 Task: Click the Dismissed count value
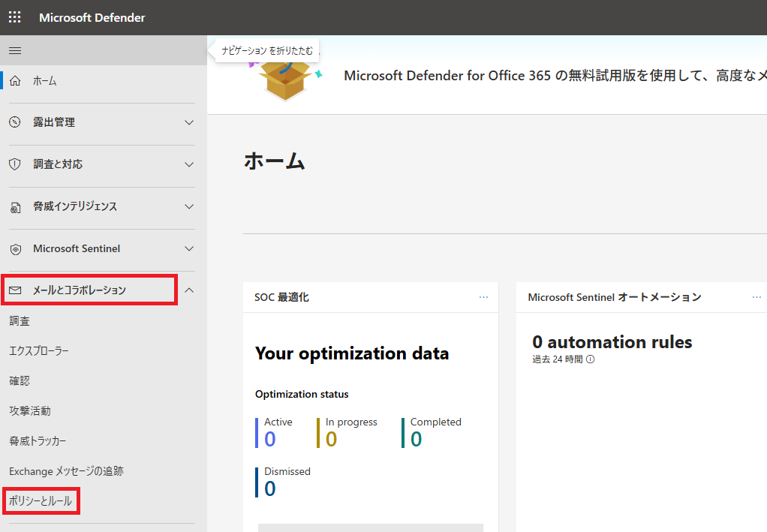pos(270,488)
